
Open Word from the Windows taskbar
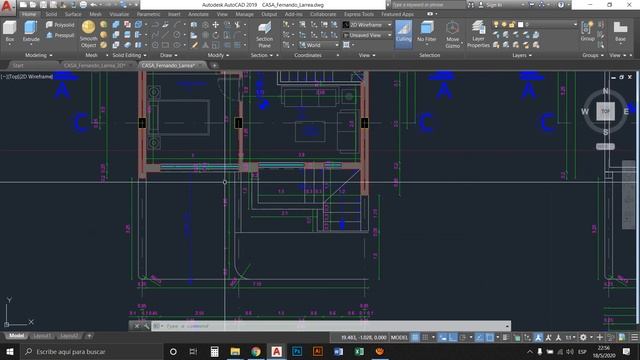[338, 351]
